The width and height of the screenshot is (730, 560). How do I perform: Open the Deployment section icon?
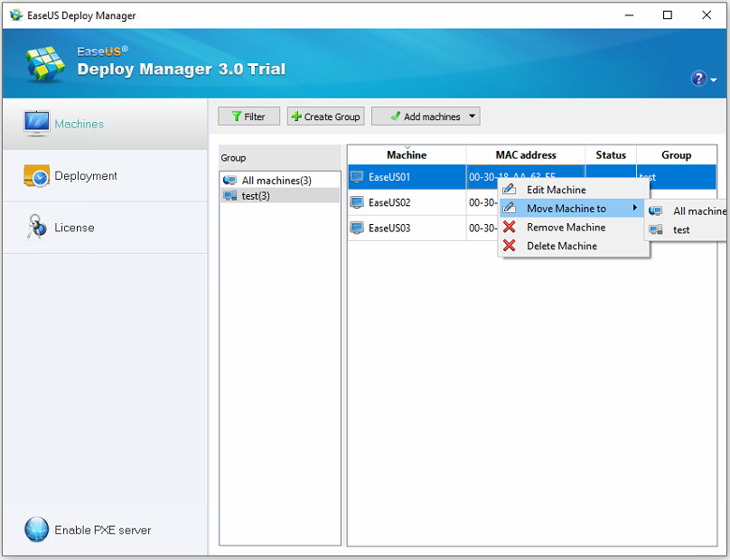[36, 176]
